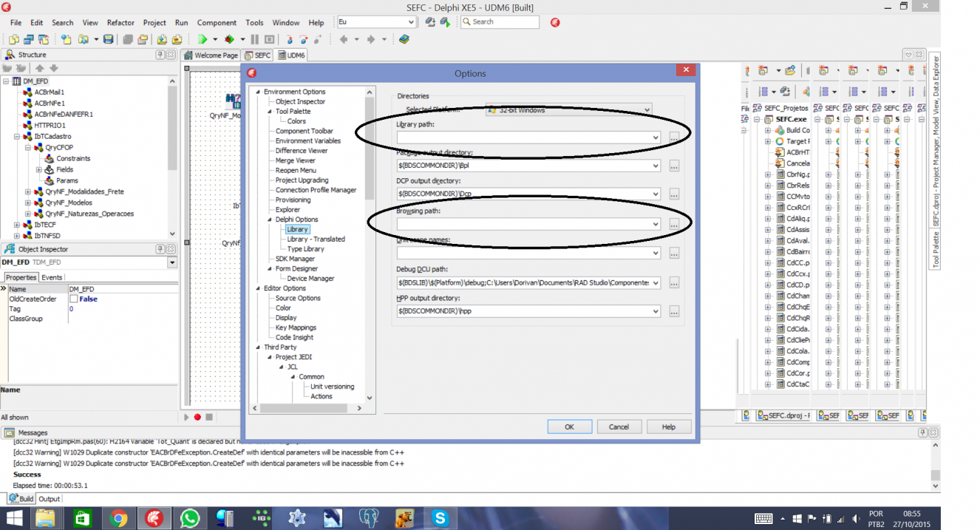Open HPP output directory dropdown arrow

pos(656,311)
